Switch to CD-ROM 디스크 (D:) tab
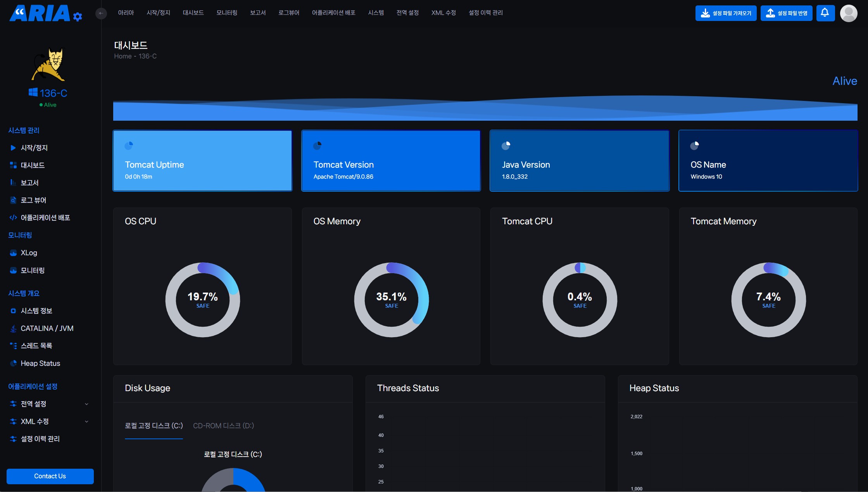868x492 pixels. 224,426
